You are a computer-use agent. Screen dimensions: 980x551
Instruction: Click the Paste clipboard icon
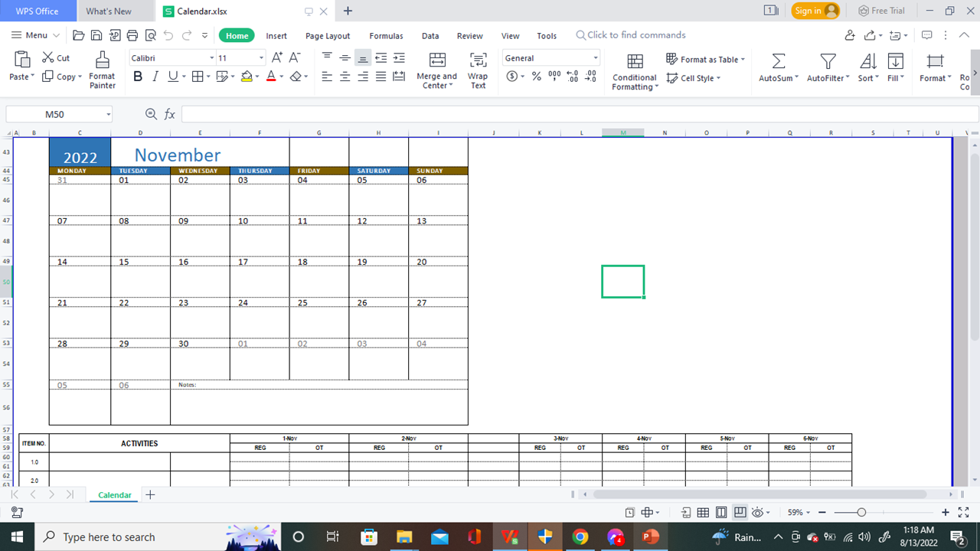pos(22,60)
